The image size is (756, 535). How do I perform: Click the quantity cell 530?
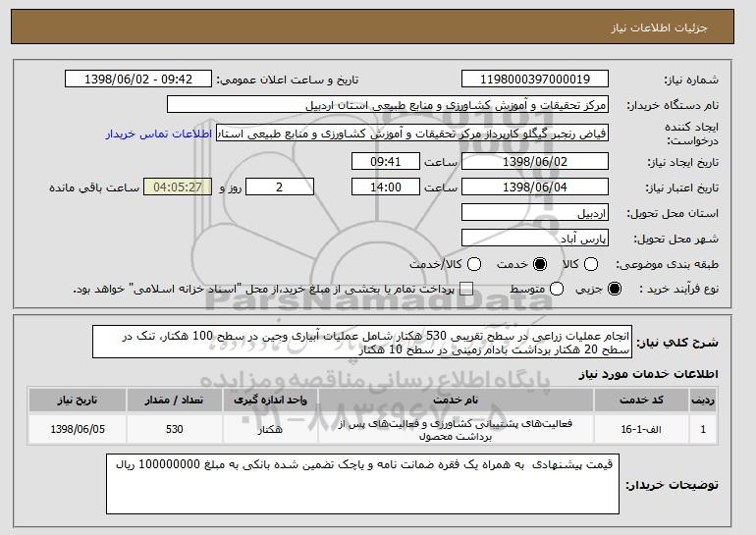click(x=174, y=429)
